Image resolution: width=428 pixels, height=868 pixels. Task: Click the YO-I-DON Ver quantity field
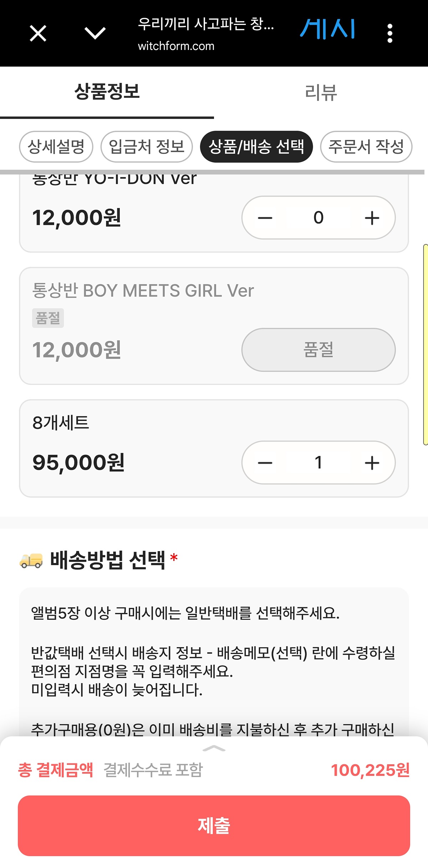319,218
